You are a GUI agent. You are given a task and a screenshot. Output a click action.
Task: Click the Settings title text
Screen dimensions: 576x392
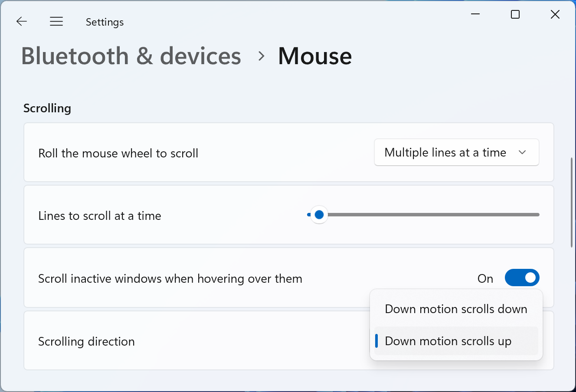[x=105, y=22]
